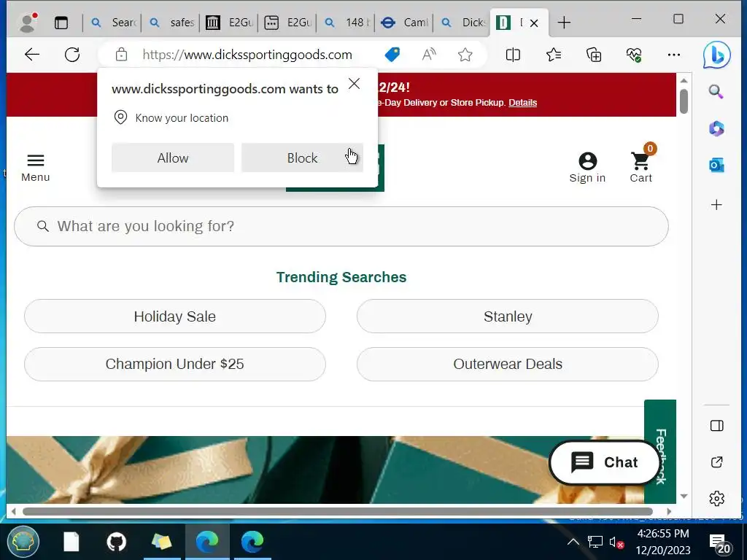Screen dimensions: 747x560
Task: Select Outerwear Deals search
Action: pos(508,364)
